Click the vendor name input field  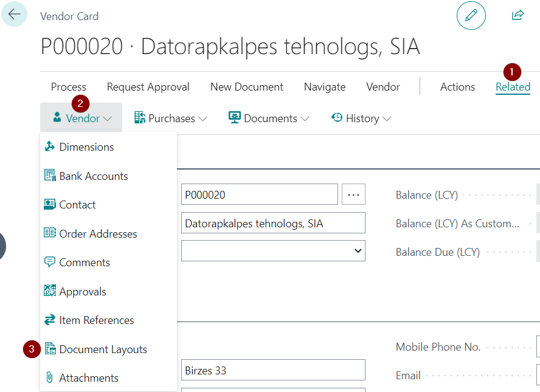click(273, 223)
